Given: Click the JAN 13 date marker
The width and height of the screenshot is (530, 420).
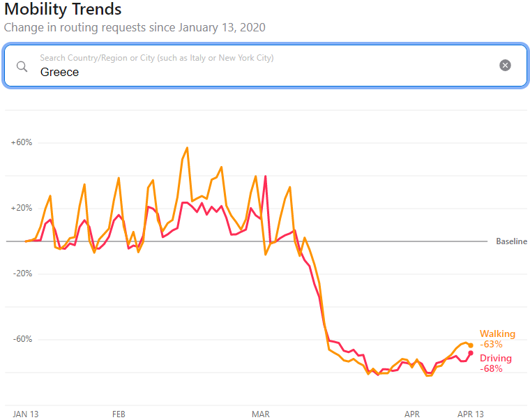Looking at the screenshot, I should (x=26, y=414).
